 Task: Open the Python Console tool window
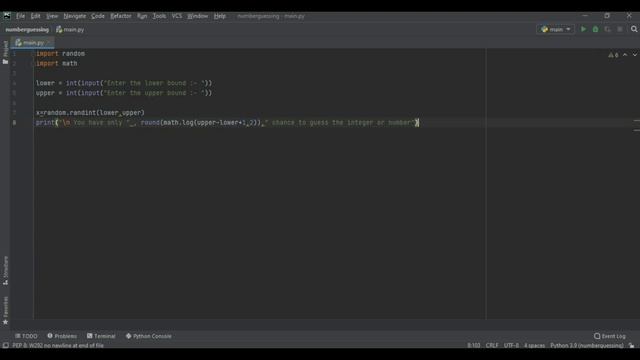149,336
